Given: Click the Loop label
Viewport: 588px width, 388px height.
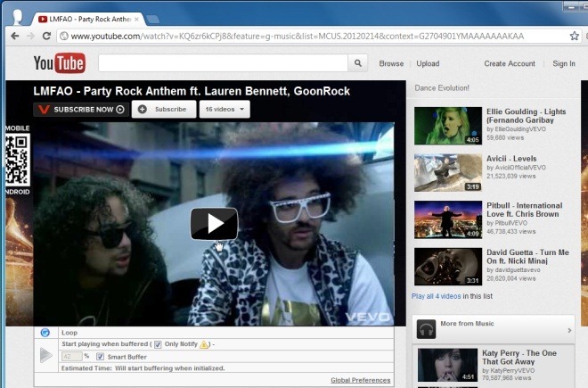Looking at the screenshot, I should point(69,333).
